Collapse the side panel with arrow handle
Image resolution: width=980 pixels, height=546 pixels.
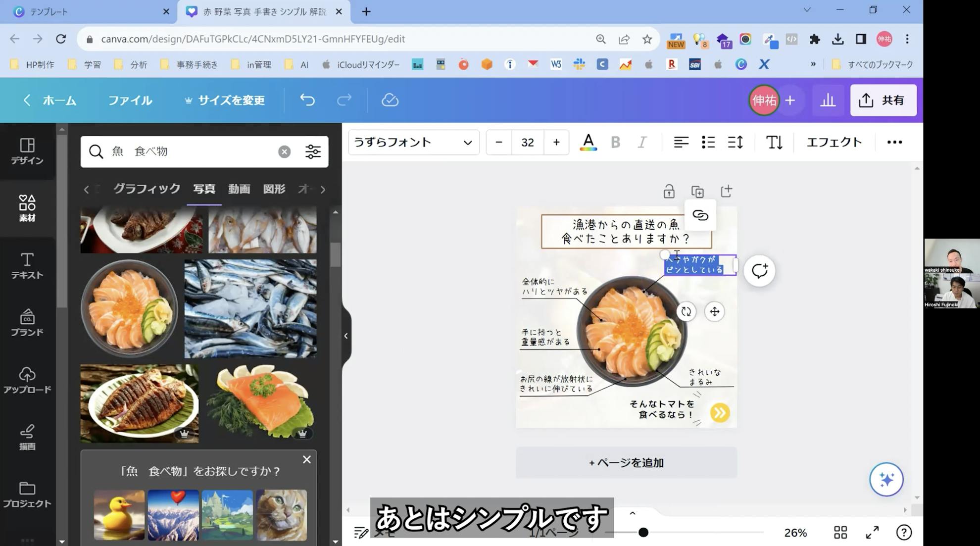[346, 336]
